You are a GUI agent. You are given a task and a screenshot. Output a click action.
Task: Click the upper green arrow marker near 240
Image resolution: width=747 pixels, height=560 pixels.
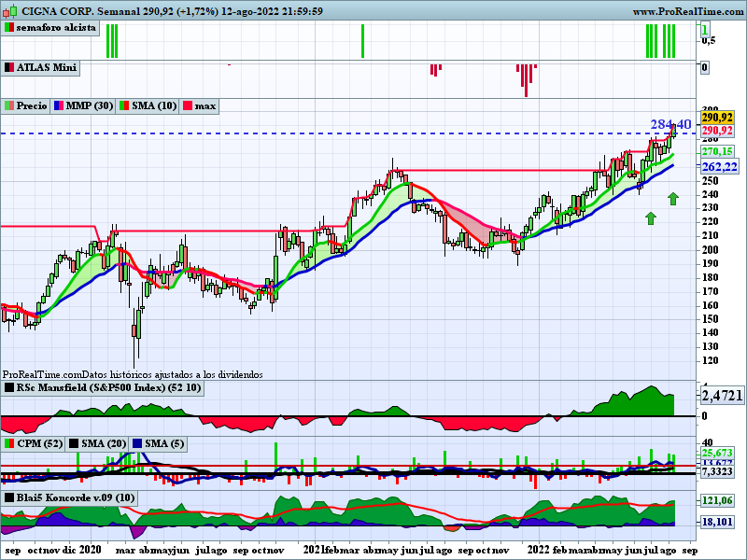click(x=672, y=199)
